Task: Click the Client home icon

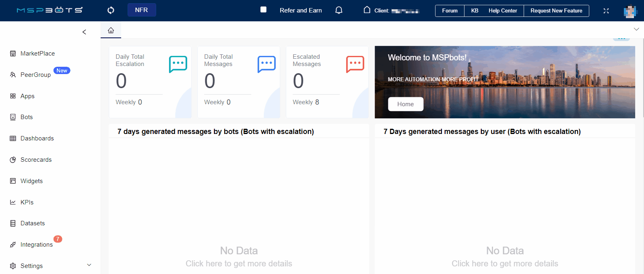Action: click(x=367, y=10)
